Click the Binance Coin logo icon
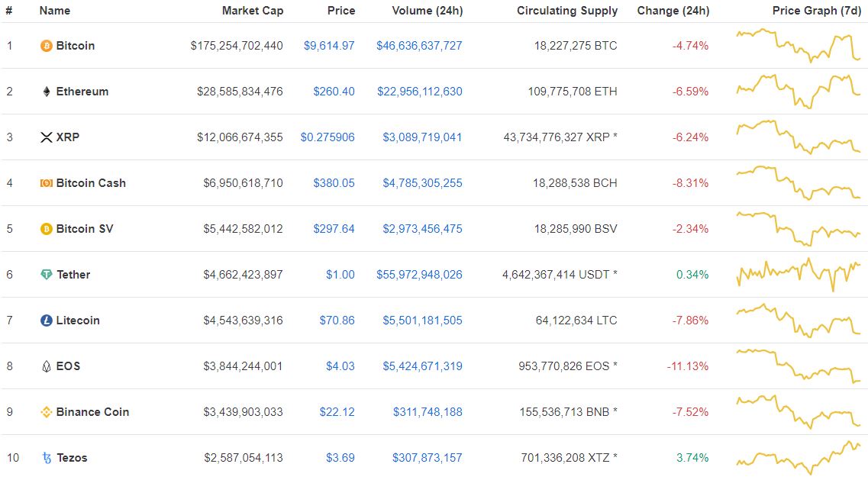This screenshot has height=480, width=868. tap(47, 412)
